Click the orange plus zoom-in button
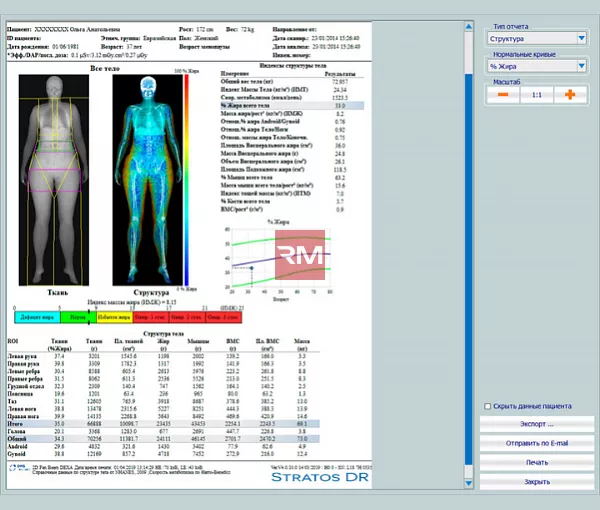This screenshot has width=600, height=510. click(570, 95)
